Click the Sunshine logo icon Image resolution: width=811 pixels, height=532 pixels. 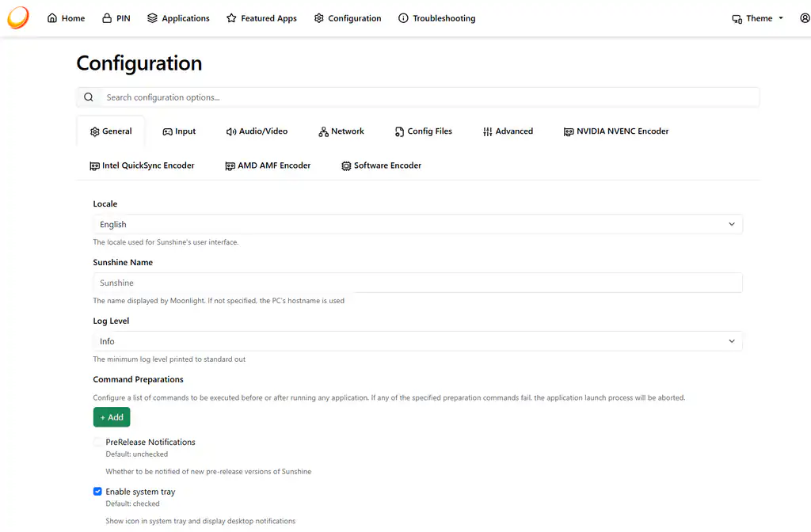[18, 17]
